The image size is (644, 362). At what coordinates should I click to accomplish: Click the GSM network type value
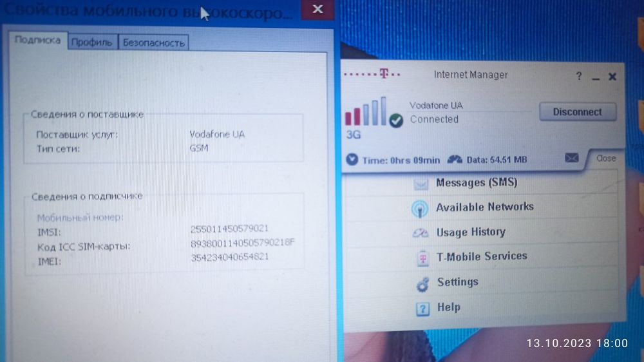(199, 148)
